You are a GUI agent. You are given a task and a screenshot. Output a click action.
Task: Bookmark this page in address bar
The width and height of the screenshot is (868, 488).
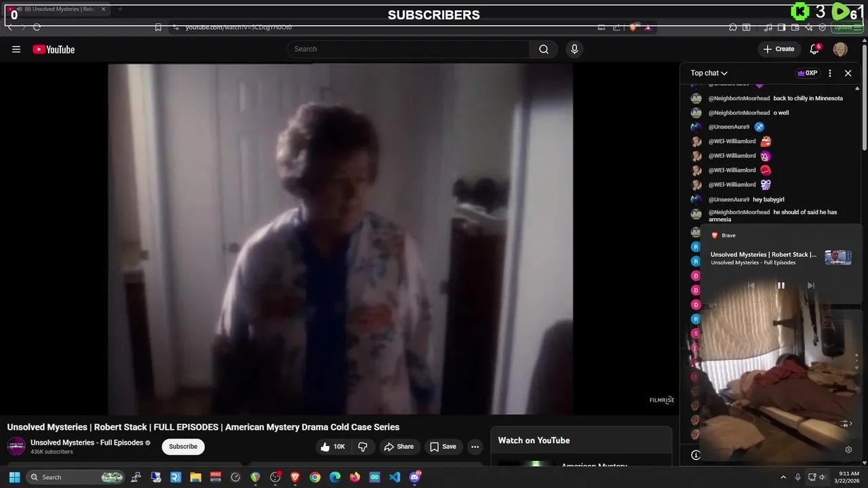pyautogui.click(x=158, y=27)
